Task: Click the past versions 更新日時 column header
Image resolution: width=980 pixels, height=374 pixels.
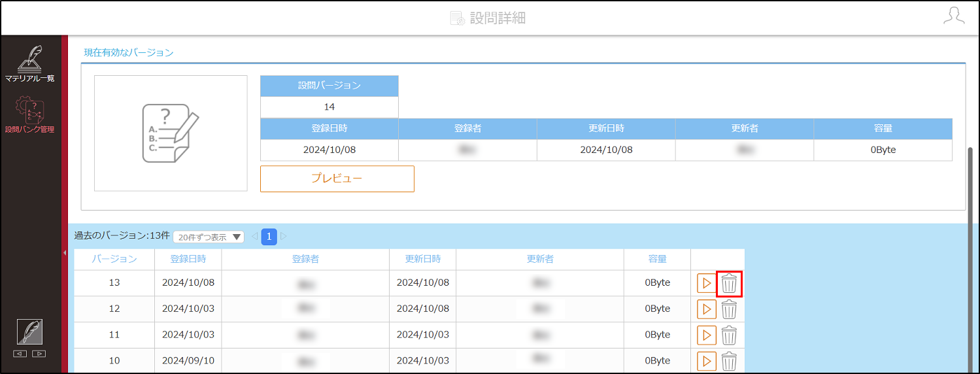Action: coord(423,259)
